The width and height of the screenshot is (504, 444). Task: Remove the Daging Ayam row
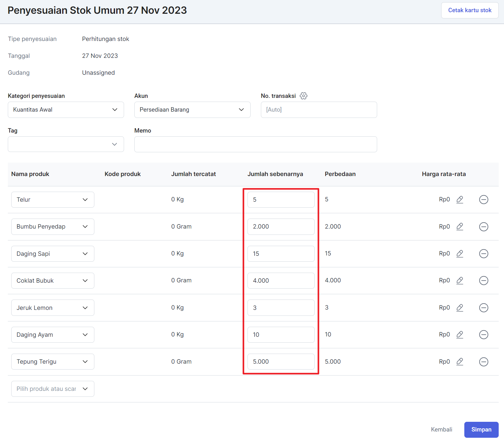pyautogui.click(x=484, y=335)
